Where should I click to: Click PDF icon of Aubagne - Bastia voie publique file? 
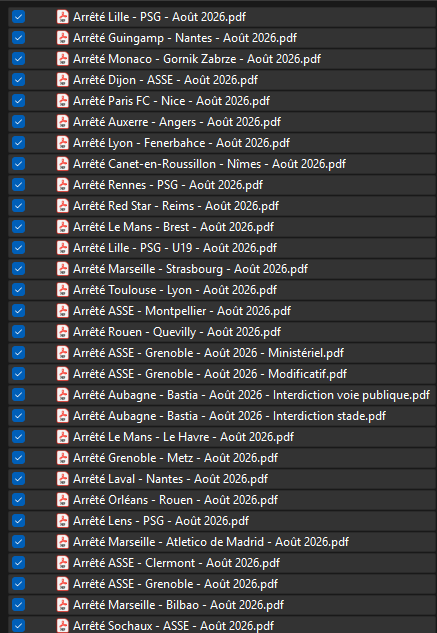pyautogui.click(x=62, y=394)
